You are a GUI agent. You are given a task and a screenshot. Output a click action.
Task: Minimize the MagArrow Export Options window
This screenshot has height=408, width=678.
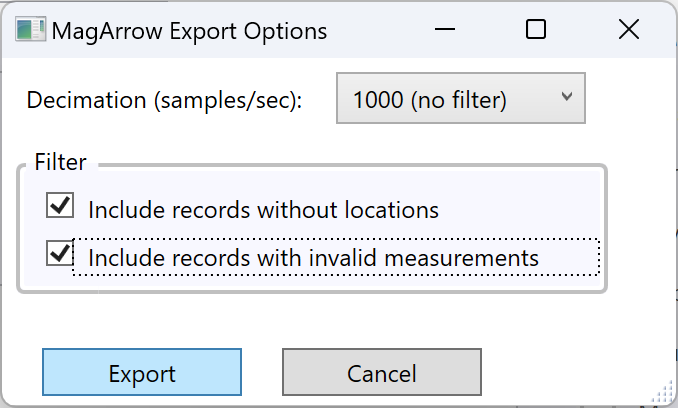click(x=445, y=29)
